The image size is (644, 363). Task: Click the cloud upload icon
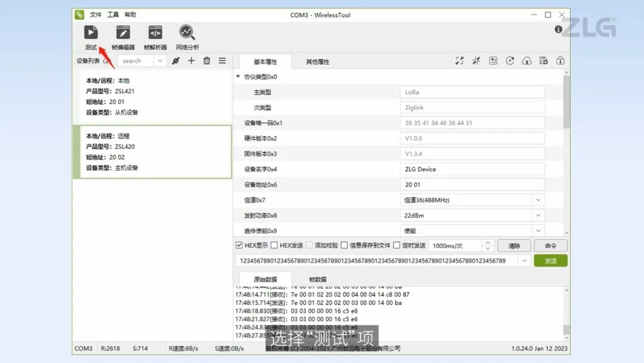point(527,61)
